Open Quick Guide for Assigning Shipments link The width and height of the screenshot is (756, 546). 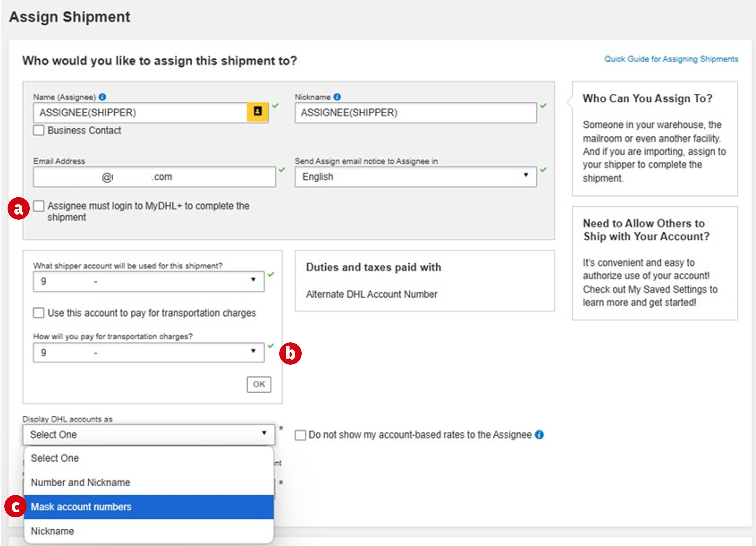[x=671, y=59]
